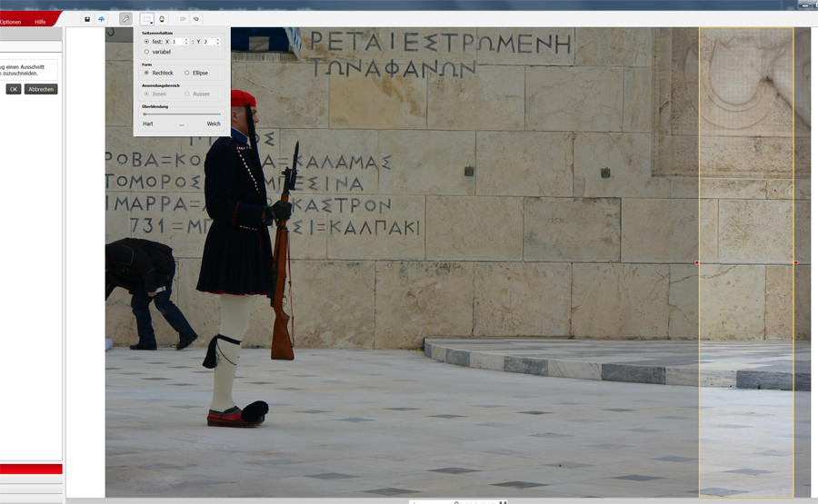818x504 pixels.
Task: Select the 'fest' aspect ratio radio button
Action: 146,42
